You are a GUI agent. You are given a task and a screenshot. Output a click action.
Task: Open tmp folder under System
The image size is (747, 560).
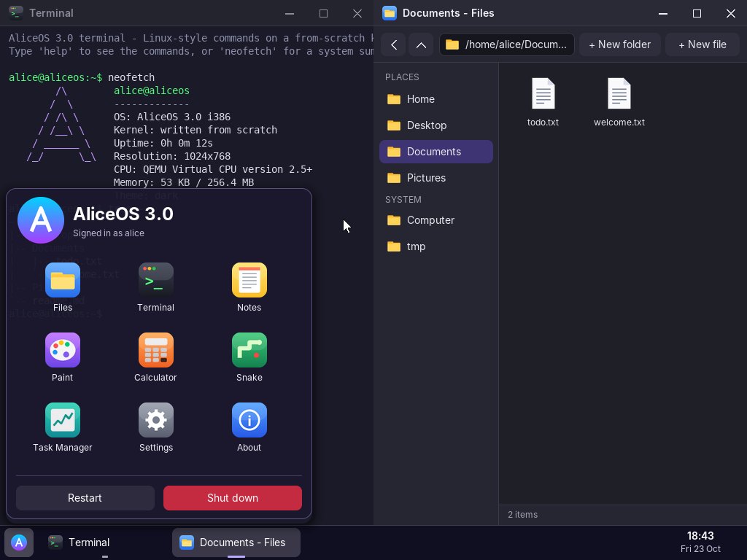pyautogui.click(x=436, y=246)
